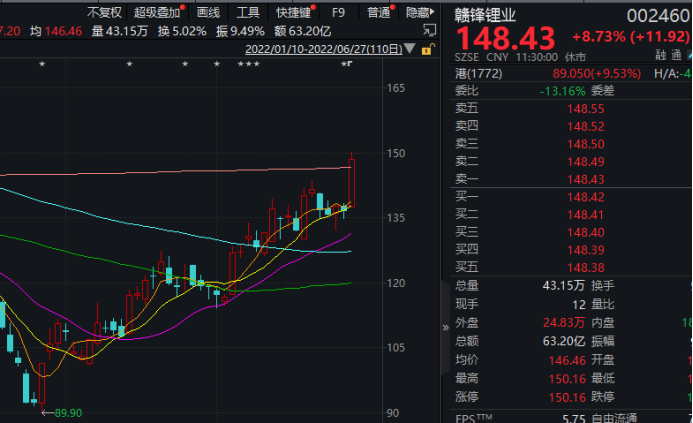Open the F9 company info page
The image size is (693, 423).
click(339, 13)
